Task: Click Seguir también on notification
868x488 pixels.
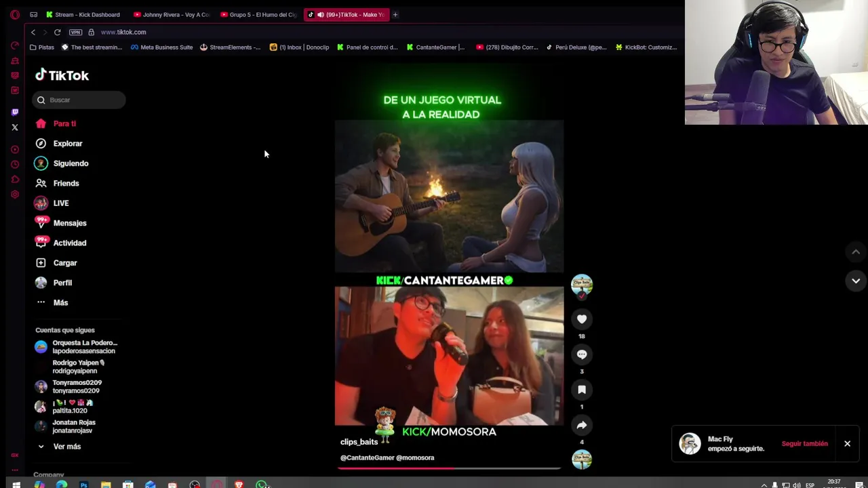Action: (x=804, y=444)
